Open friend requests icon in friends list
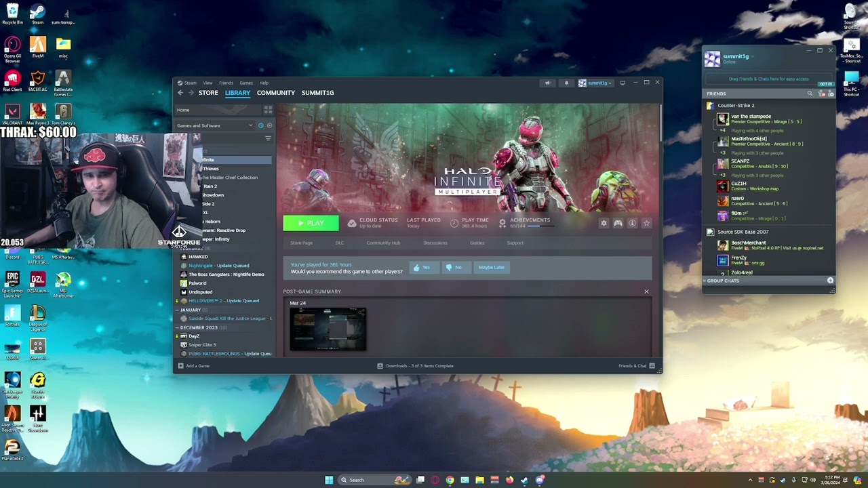 coord(823,94)
